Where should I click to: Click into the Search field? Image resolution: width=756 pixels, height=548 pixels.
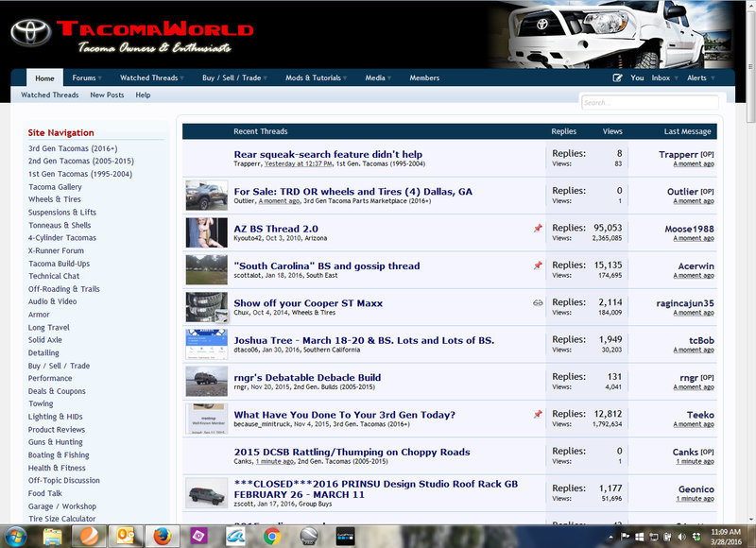[650, 102]
